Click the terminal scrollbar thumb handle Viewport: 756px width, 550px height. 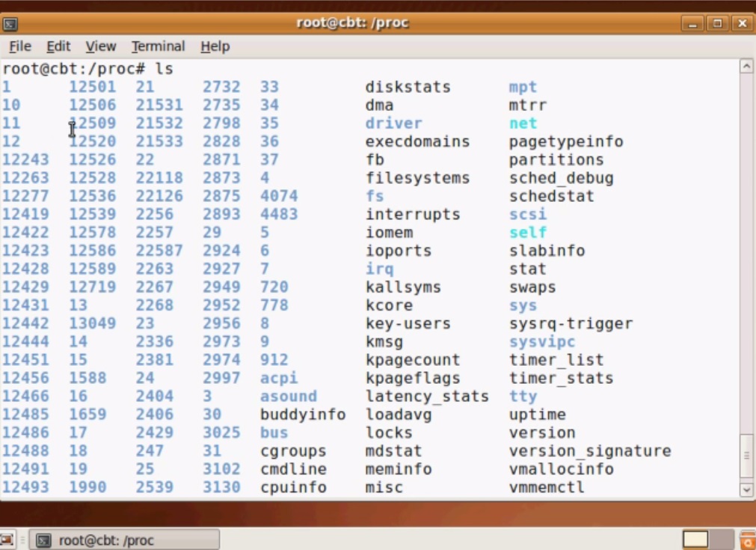(746, 456)
